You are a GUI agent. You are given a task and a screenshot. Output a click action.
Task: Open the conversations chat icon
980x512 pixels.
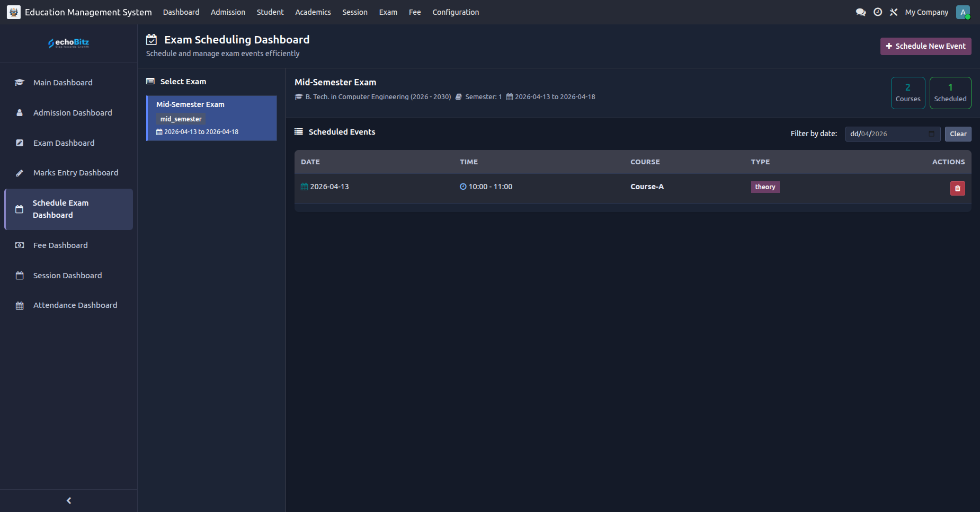pyautogui.click(x=861, y=12)
